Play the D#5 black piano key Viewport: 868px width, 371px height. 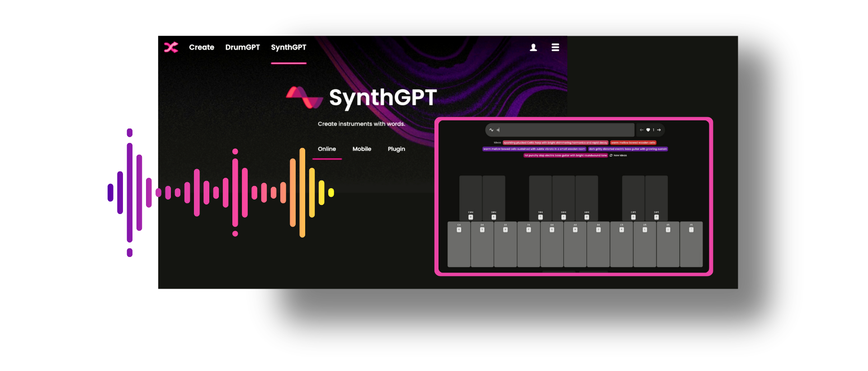(x=656, y=198)
